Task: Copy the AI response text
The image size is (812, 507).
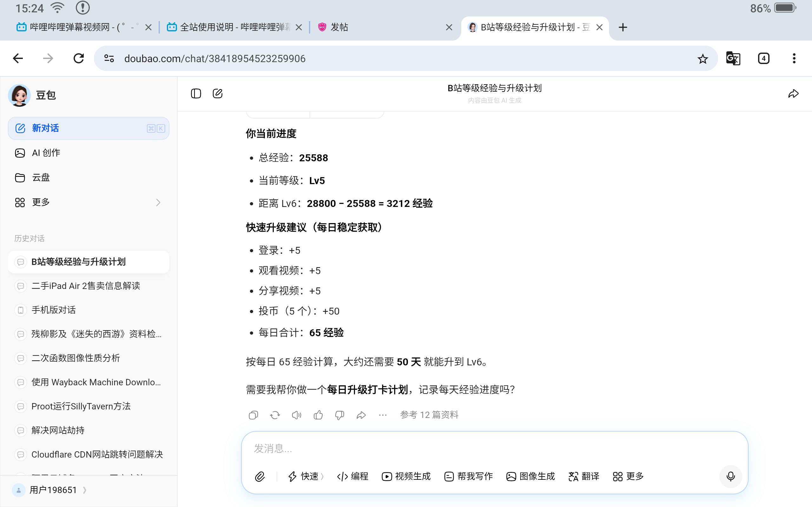Action: click(x=253, y=415)
